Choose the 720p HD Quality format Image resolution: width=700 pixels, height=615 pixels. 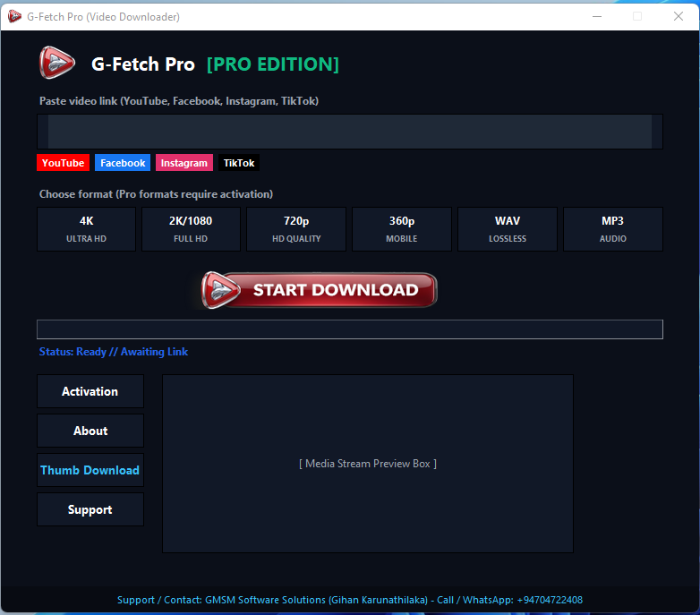[296, 229]
